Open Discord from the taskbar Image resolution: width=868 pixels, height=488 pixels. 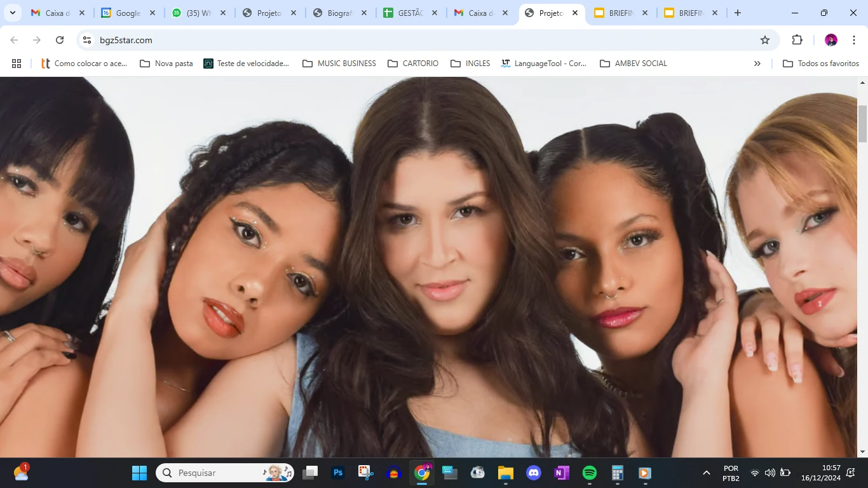[534, 473]
